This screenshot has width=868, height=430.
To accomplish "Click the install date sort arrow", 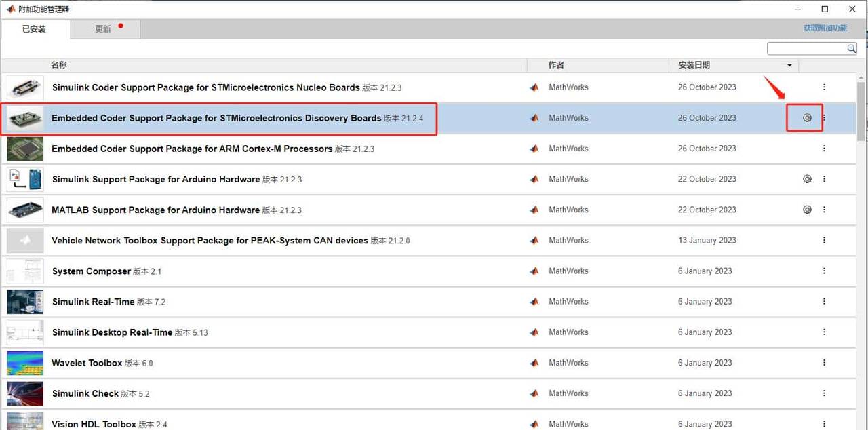I will click(x=789, y=66).
